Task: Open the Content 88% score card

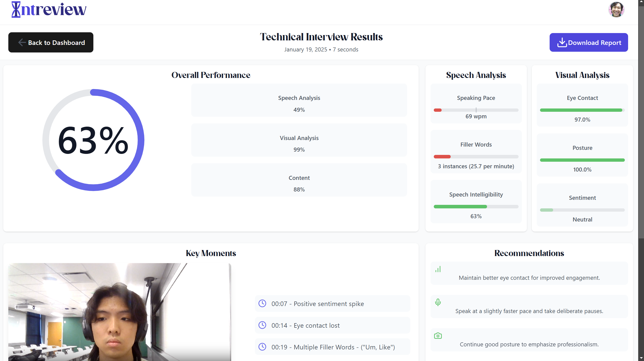Action: pos(299,180)
